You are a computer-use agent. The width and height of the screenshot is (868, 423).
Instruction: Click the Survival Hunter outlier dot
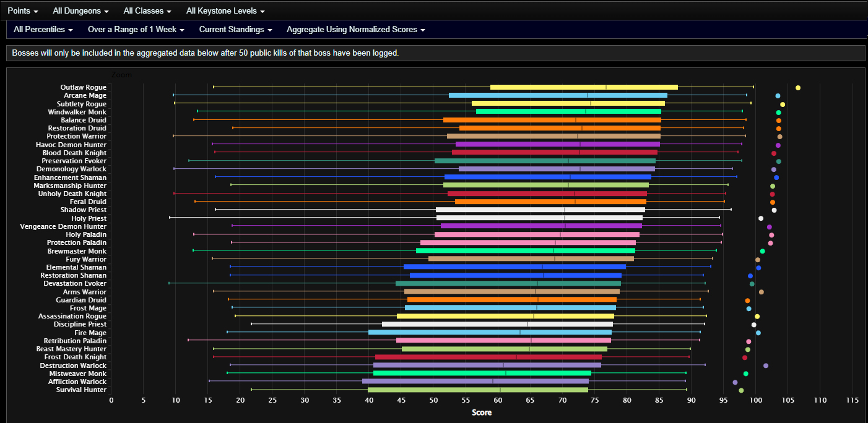pos(741,390)
